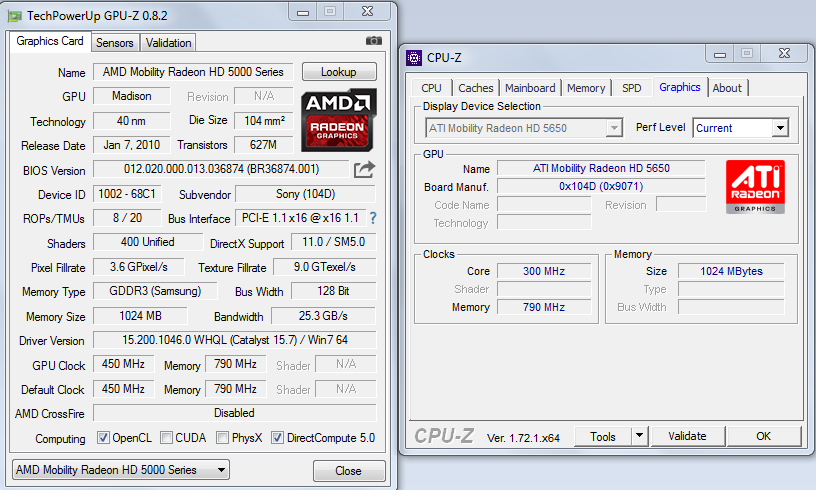Image resolution: width=816 pixels, height=490 pixels.
Task: Click the Tools button in CPU-Z
Action: 603,436
